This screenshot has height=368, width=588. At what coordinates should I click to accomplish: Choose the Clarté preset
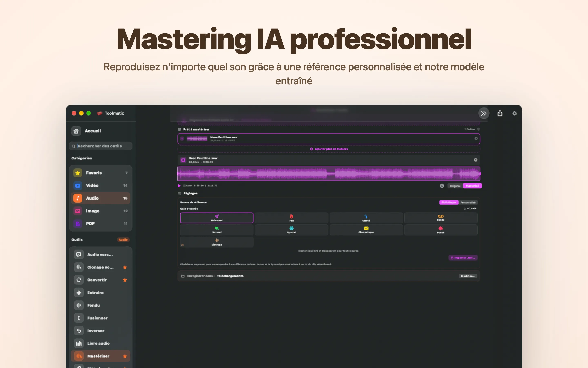366,218
